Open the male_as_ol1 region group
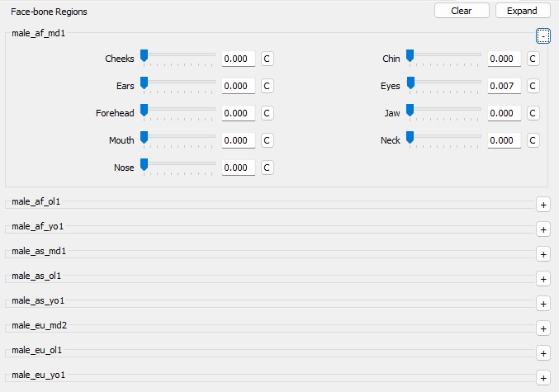 pos(542,279)
